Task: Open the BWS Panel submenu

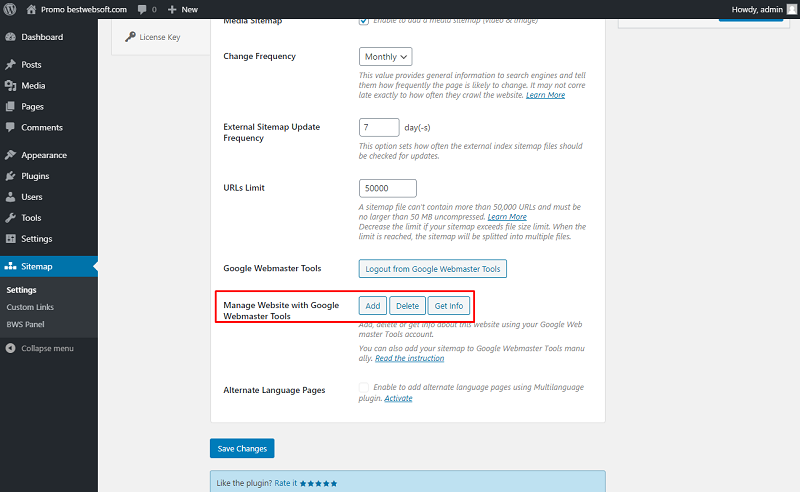Action: click(26, 324)
